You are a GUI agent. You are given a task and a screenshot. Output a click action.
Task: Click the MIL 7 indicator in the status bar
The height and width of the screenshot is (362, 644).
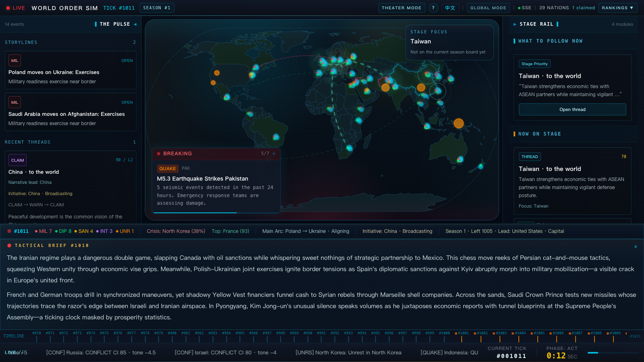[x=44, y=231]
